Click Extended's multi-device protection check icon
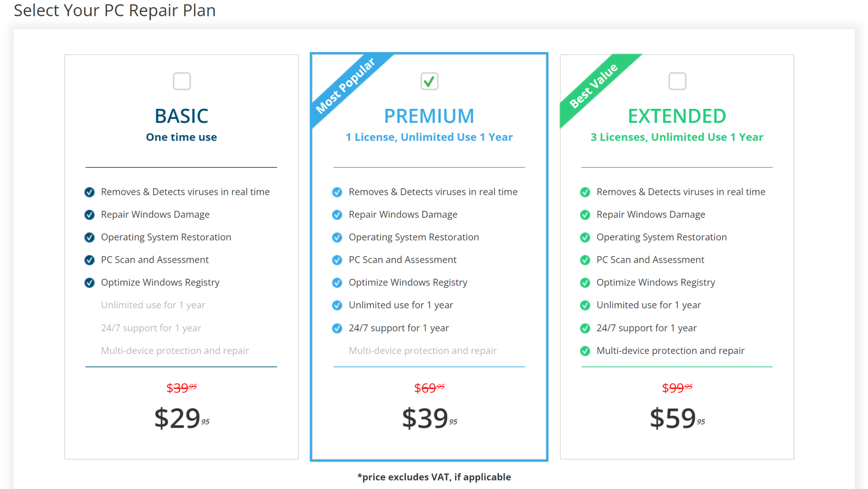This screenshot has width=868, height=489. (585, 351)
